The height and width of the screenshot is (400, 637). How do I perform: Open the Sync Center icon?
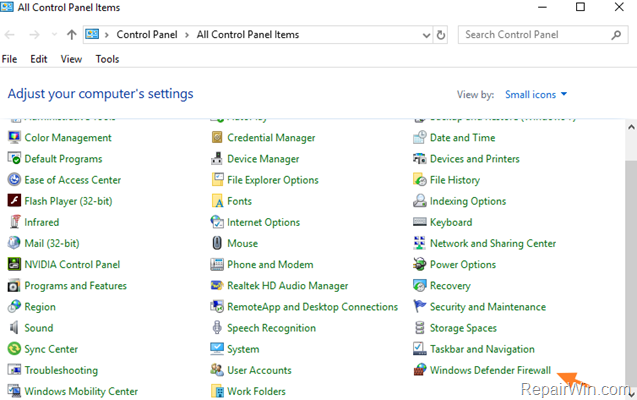(x=14, y=349)
